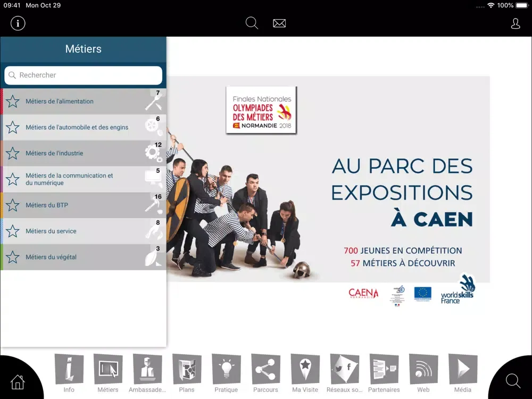Go to the home screen icon

click(x=18, y=381)
